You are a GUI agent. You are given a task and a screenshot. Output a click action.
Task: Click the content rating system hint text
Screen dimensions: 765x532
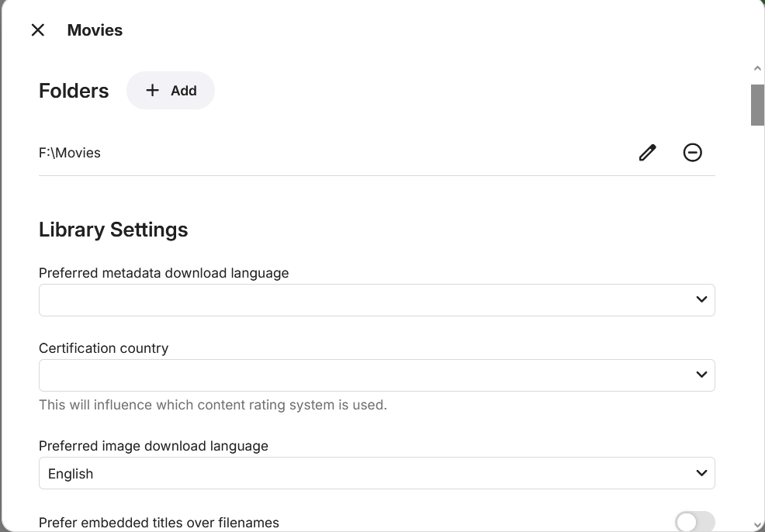click(213, 405)
